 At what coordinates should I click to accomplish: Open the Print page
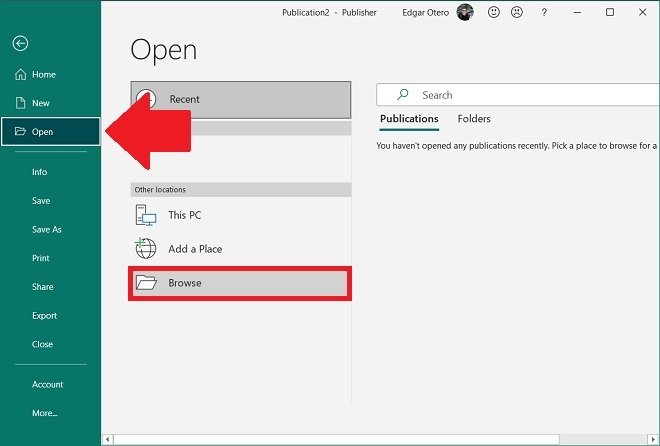point(40,258)
